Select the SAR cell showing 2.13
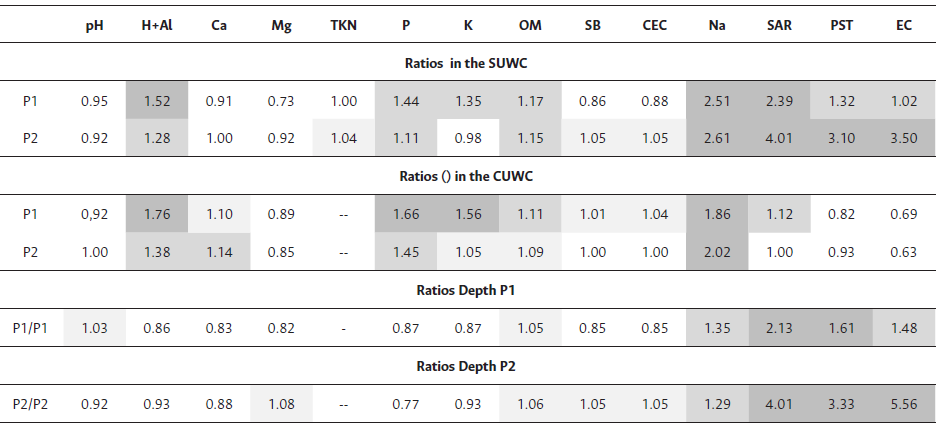This screenshot has height=429, width=938. tap(779, 328)
